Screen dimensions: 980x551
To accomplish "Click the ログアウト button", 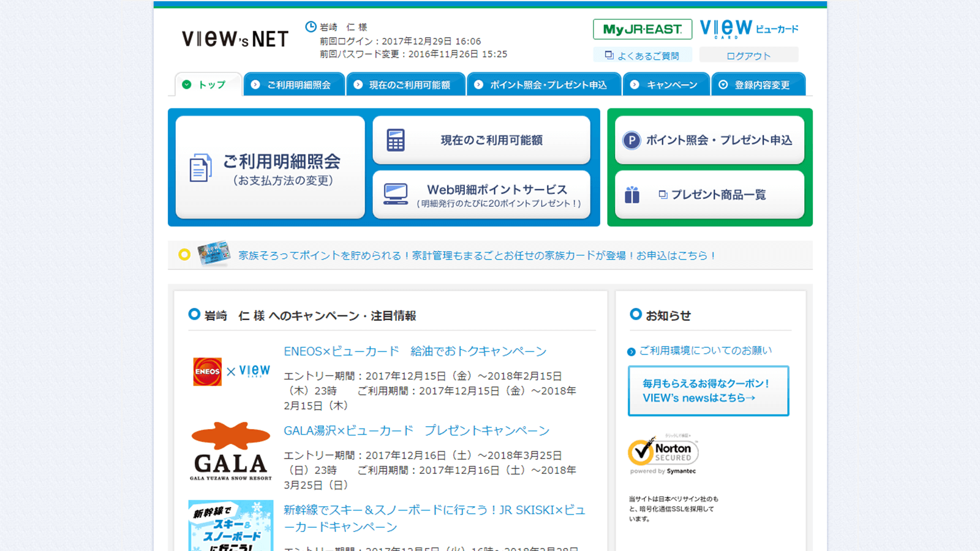I will click(748, 54).
